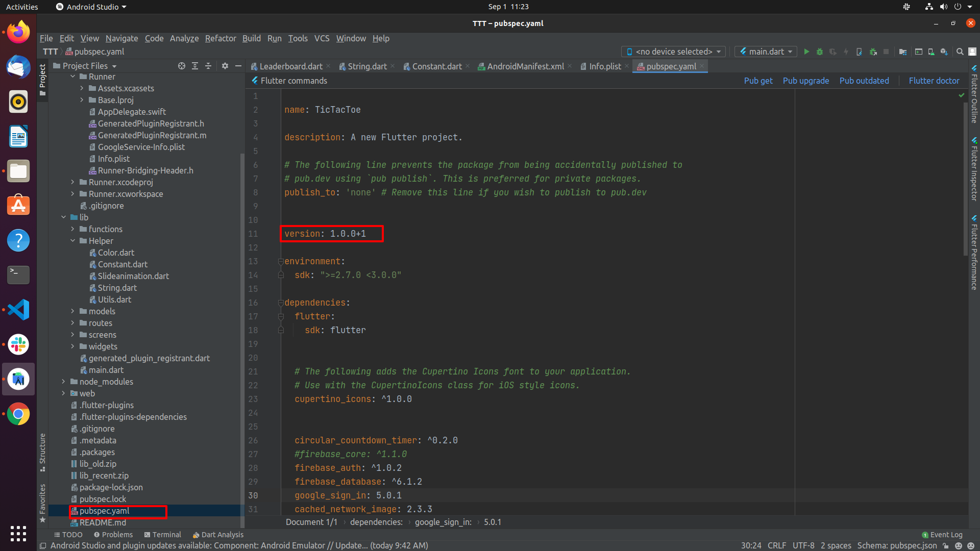Click the Pub get link

tap(758, 81)
